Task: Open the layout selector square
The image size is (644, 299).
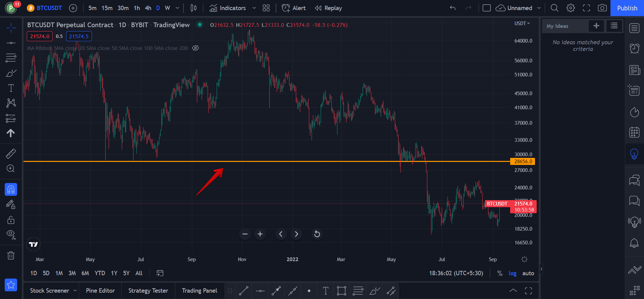Action: coord(487,8)
